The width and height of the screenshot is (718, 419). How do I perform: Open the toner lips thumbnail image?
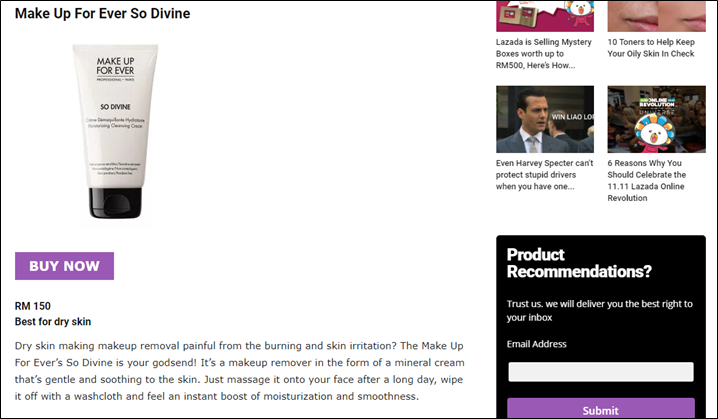click(x=657, y=16)
